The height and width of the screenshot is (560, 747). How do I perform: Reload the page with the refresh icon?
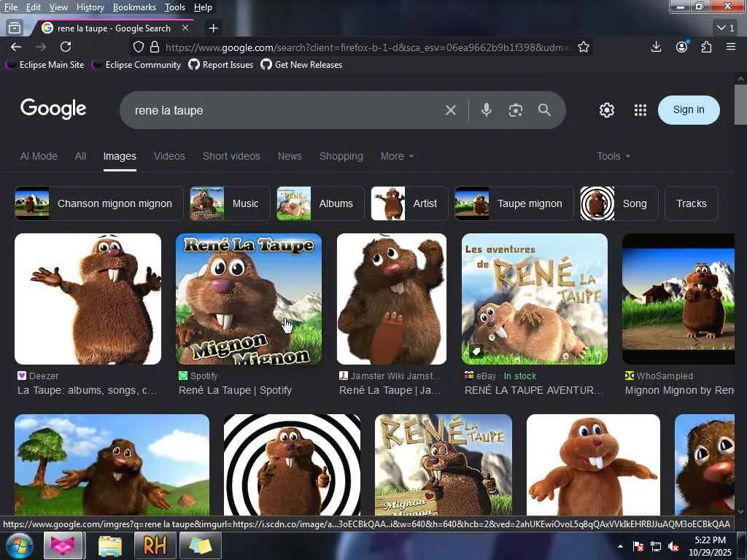(x=66, y=47)
